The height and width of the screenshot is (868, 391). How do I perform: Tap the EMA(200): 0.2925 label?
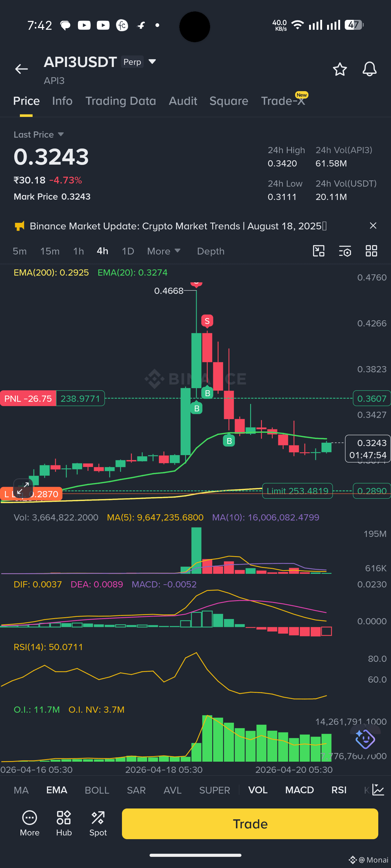point(51,272)
